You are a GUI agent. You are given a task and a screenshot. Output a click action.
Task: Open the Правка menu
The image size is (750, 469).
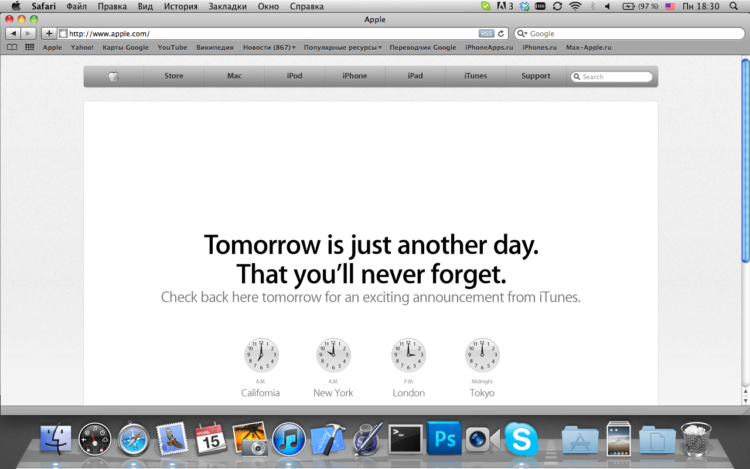pos(112,6)
